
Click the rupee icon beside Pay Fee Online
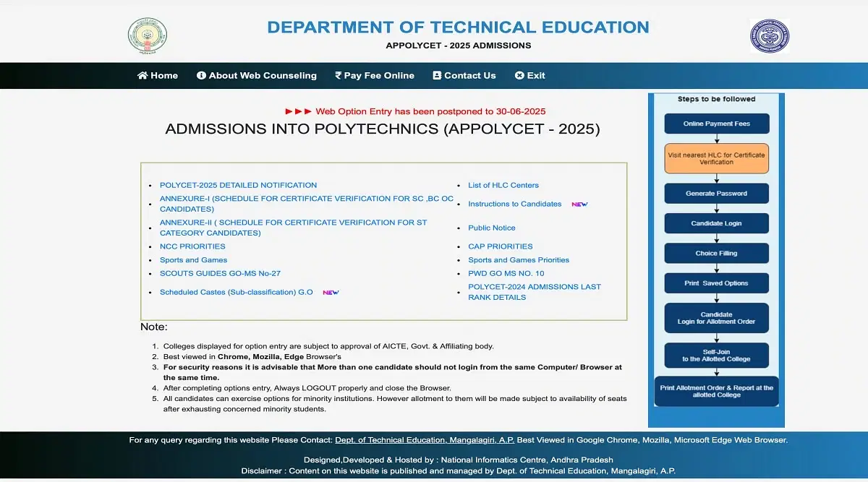[x=338, y=75]
